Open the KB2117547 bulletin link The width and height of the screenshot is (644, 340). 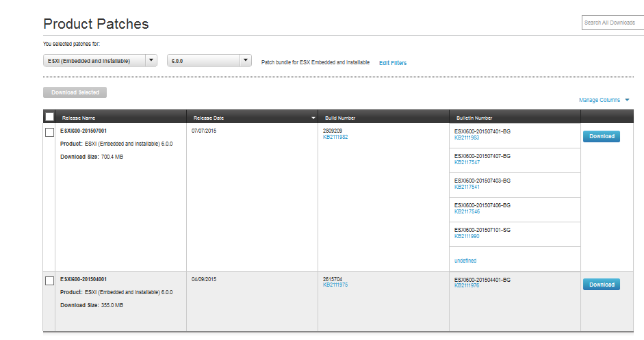coord(467,163)
